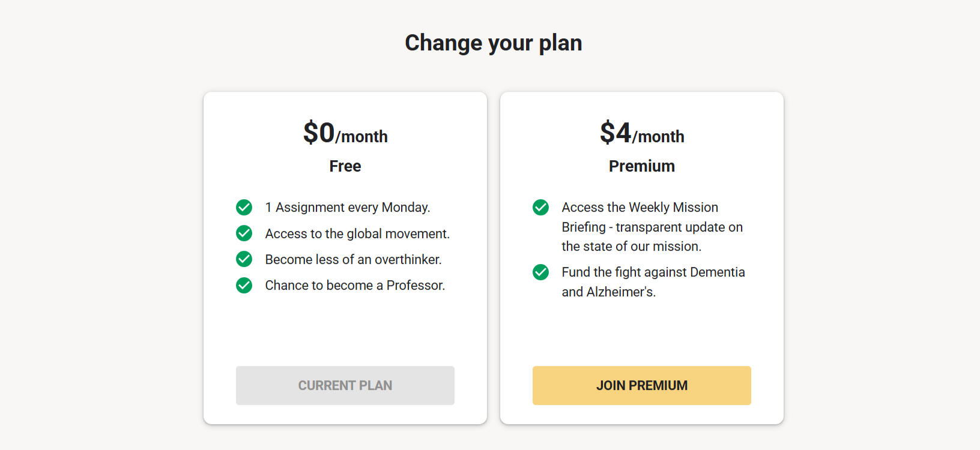Screen dimensions: 980x450
Task: Click the $4/month price label
Action: click(x=641, y=133)
